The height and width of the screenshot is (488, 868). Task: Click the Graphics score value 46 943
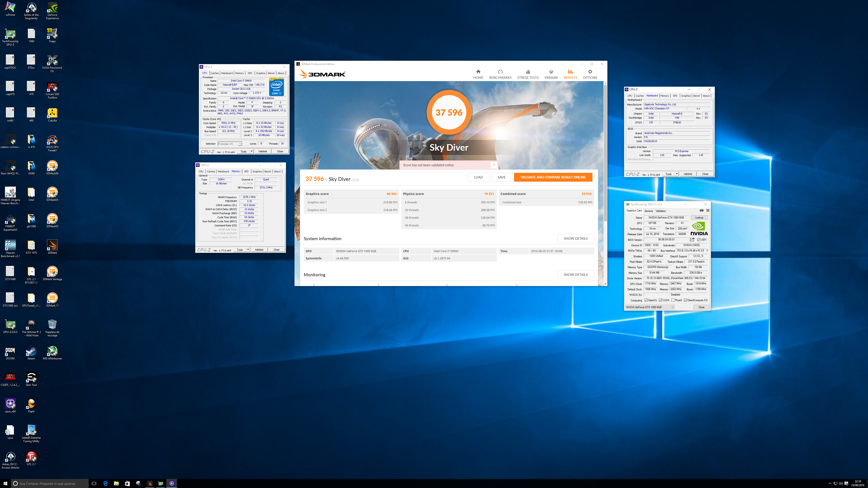pos(391,194)
